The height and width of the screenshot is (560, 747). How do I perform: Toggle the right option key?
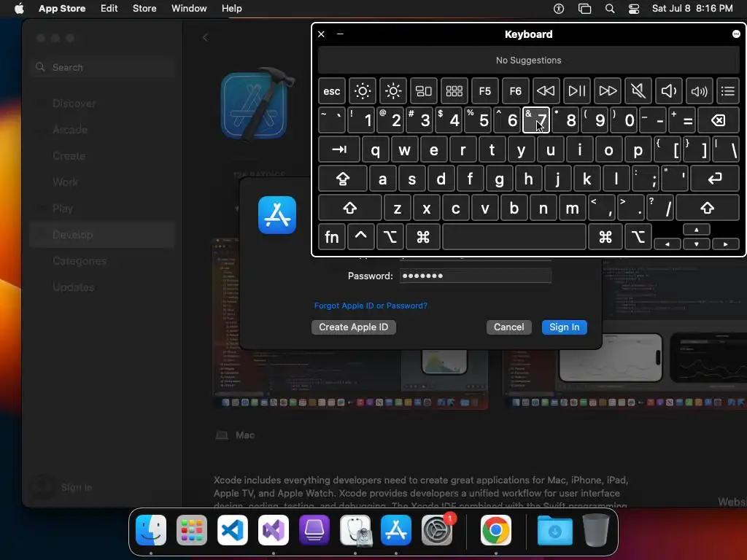638,237
